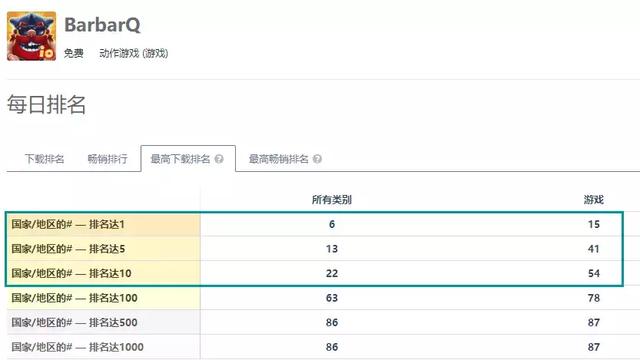
Task: Select the 排名达1000 row label
Action: (x=78, y=347)
